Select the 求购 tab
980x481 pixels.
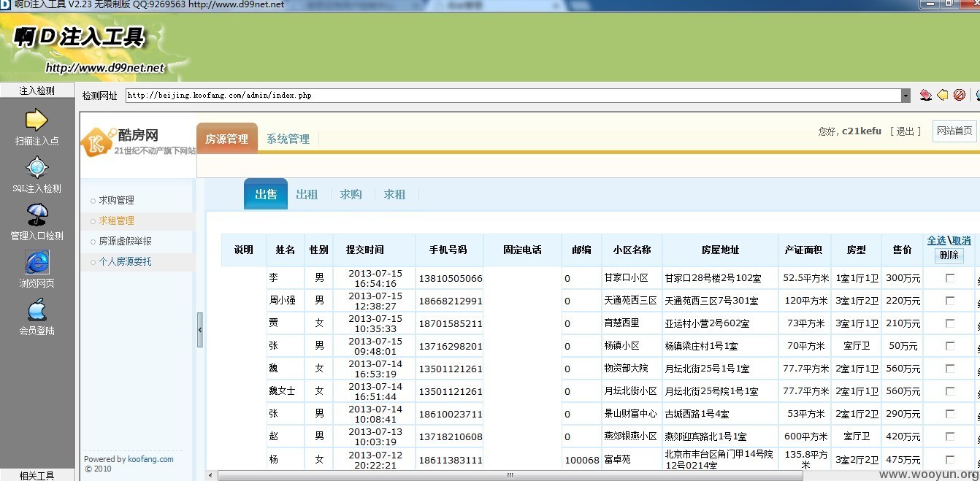(x=351, y=194)
